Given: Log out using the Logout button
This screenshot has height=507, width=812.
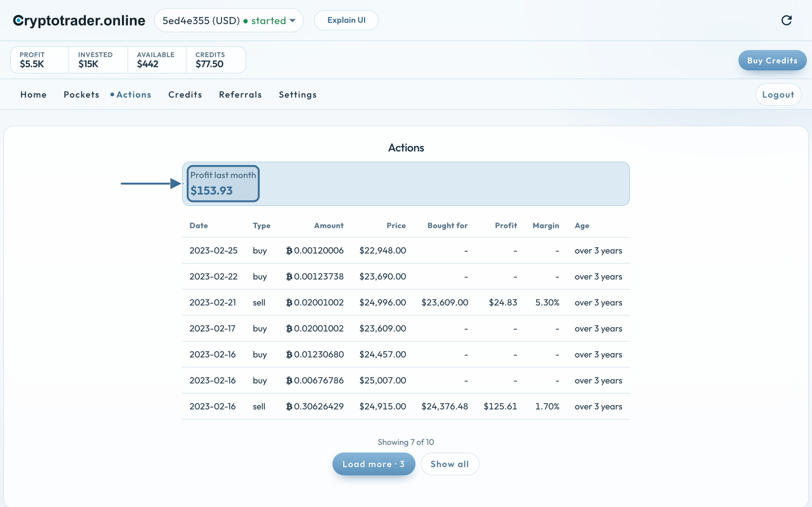Looking at the screenshot, I should [778, 94].
